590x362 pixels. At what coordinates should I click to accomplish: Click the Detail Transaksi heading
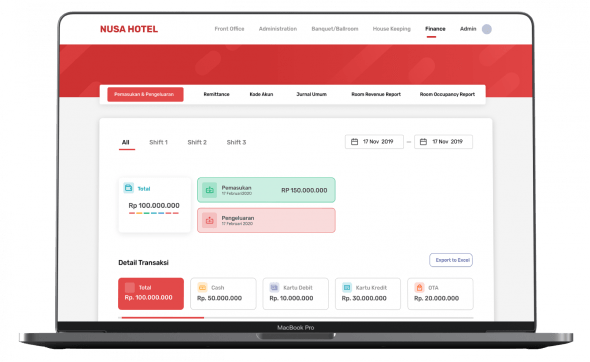pos(143,263)
